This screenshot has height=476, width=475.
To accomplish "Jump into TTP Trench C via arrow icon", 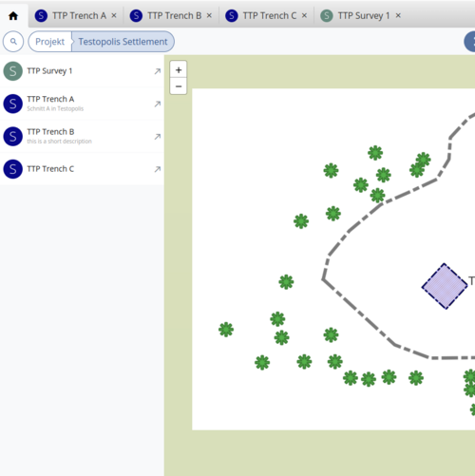I will 158,169.
